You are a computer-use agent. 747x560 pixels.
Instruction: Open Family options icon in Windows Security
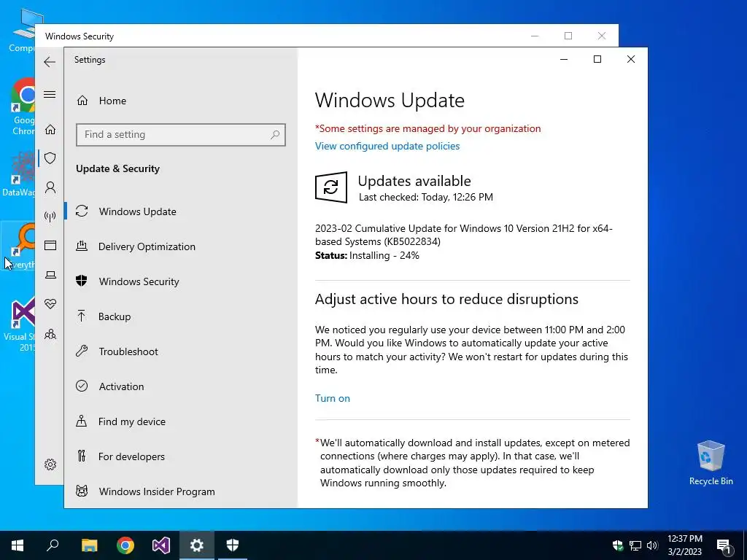tap(50, 334)
